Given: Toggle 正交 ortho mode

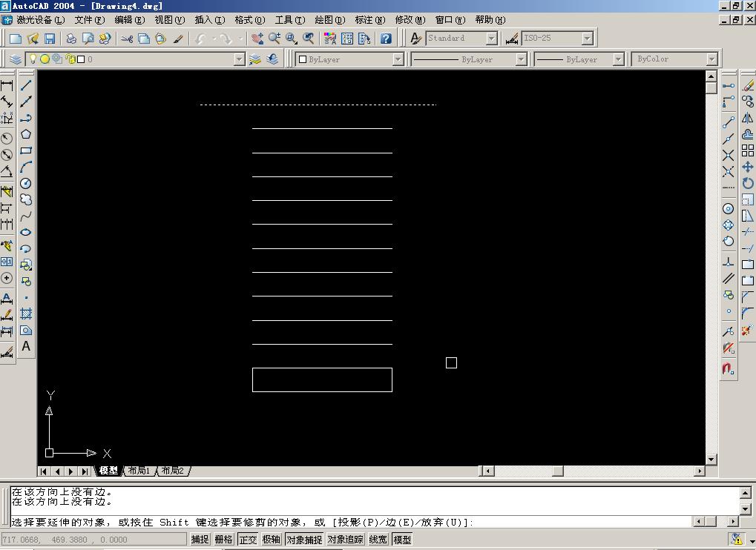Looking at the screenshot, I should (x=248, y=540).
